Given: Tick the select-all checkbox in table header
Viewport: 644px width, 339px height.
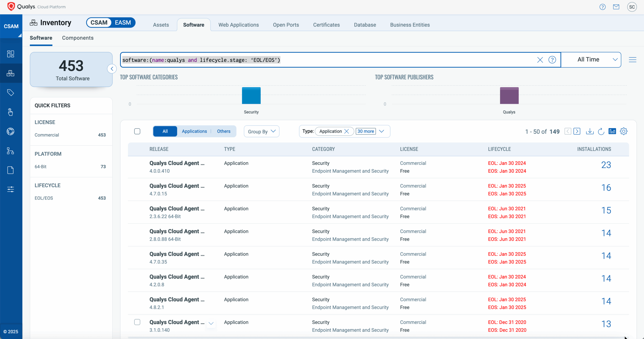Looking at the screenshot, I should 137,131.
